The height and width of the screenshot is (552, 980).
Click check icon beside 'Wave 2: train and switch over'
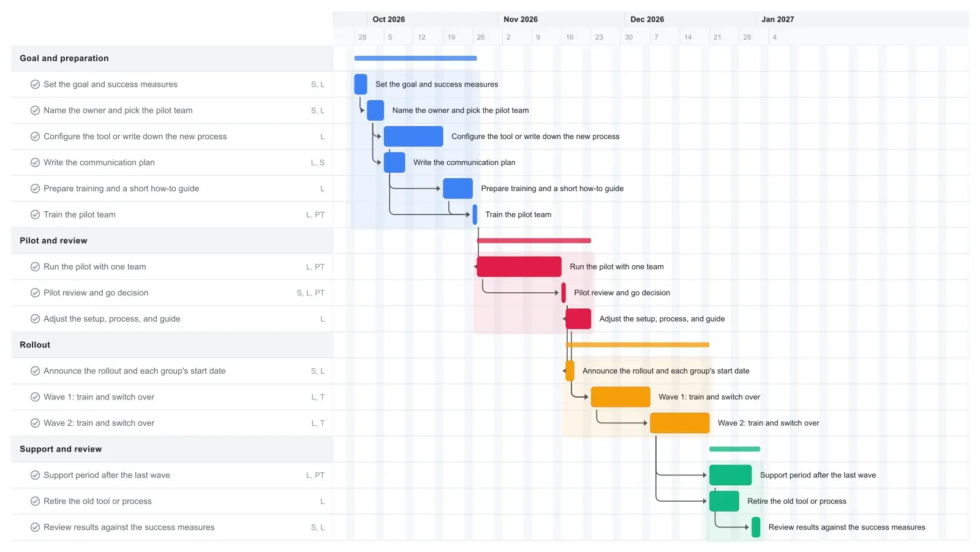[x=36, y=423]
